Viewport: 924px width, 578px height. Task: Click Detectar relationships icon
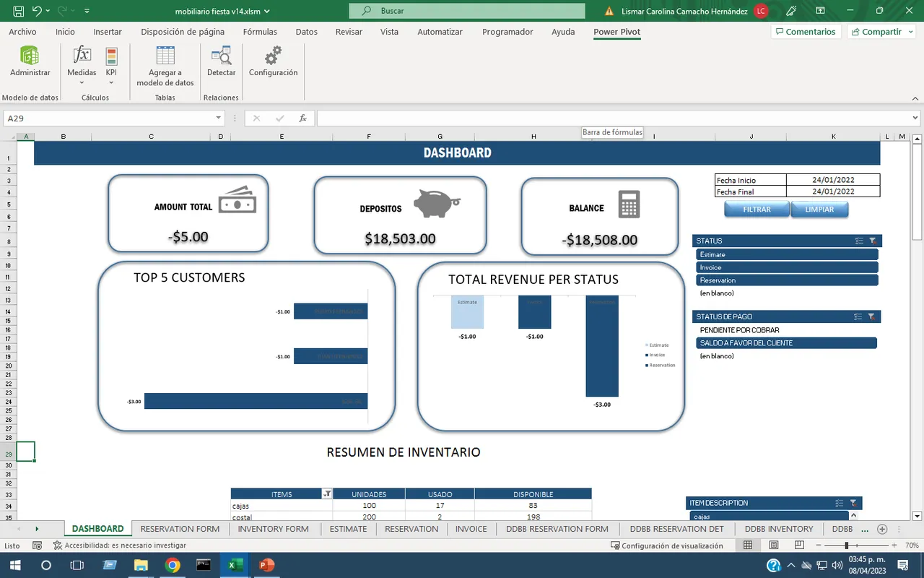(x=221, y=62)
